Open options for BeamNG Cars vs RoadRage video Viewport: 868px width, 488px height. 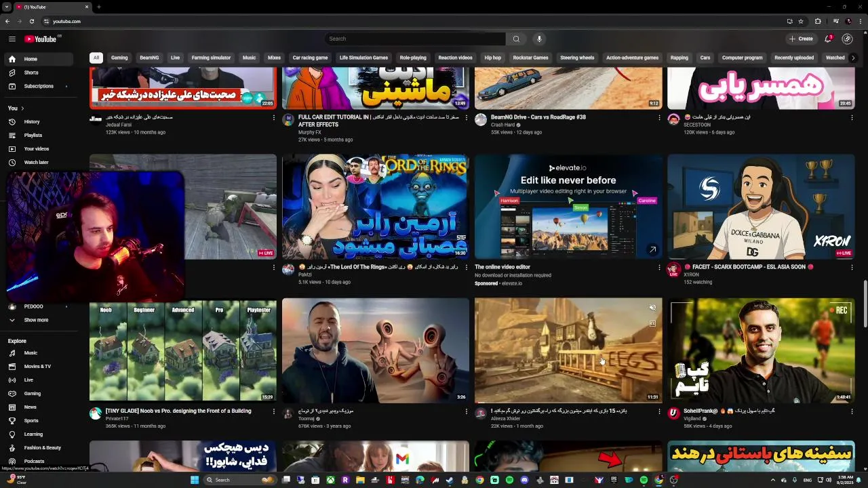659,117
